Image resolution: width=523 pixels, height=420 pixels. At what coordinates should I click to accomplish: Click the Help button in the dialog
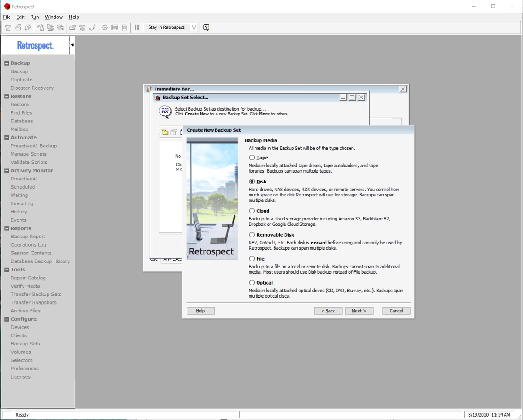tap(200, 311)
